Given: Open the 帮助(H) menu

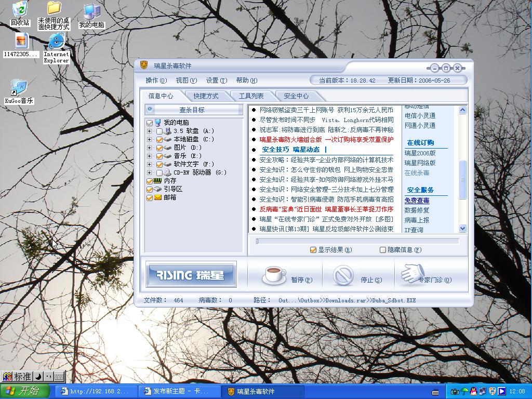Looking at the screenshot, I should tap(247, 81).
